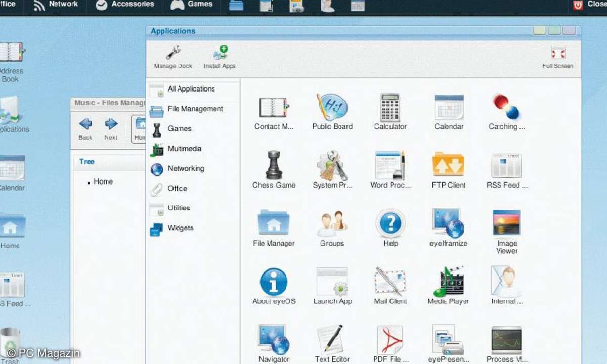Click Home button in Files Manager toolbar
The width and height of the screenshot is (607, 364).
tap(139, 129)
